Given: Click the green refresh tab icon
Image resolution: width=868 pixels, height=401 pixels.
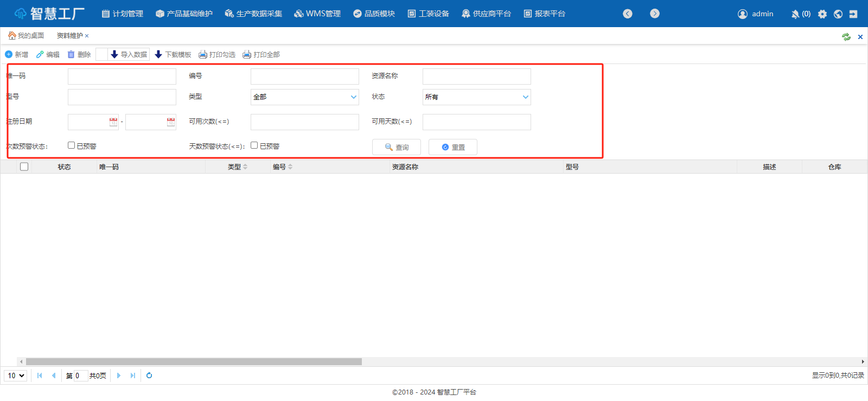Looking at the screenshot, I should pos(846,37).
